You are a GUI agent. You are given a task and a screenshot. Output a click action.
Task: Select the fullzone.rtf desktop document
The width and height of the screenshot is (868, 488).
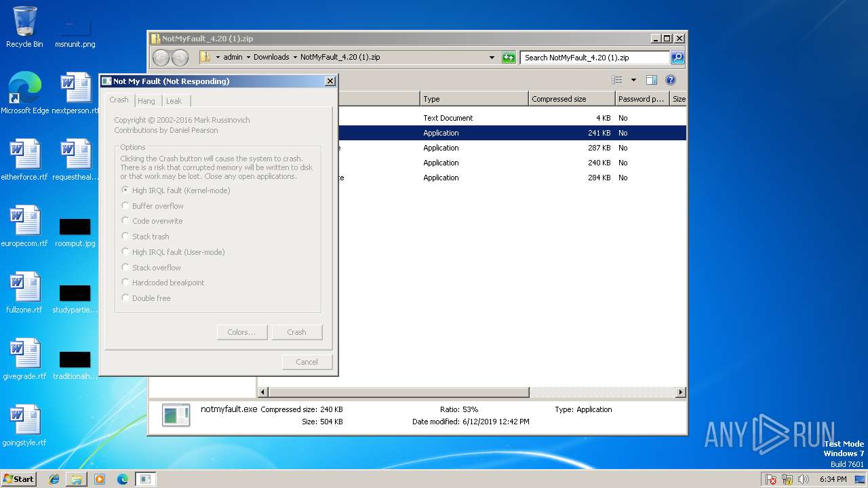coord(24,293)
